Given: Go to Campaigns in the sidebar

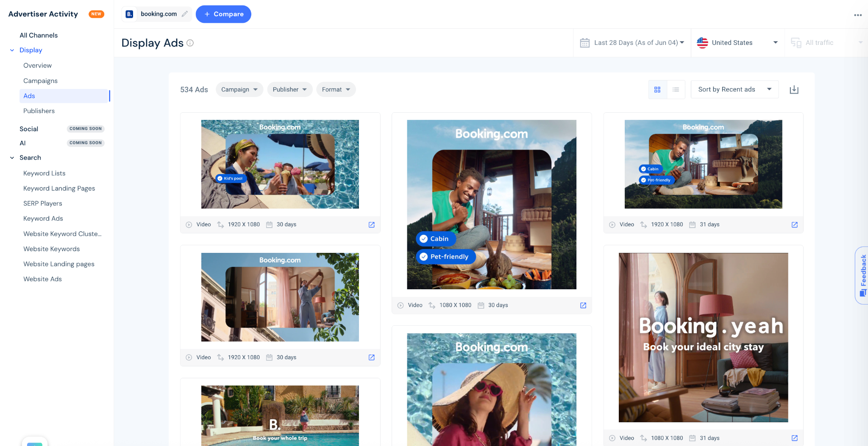Looking at the screenshot, I should pos(40,80).
